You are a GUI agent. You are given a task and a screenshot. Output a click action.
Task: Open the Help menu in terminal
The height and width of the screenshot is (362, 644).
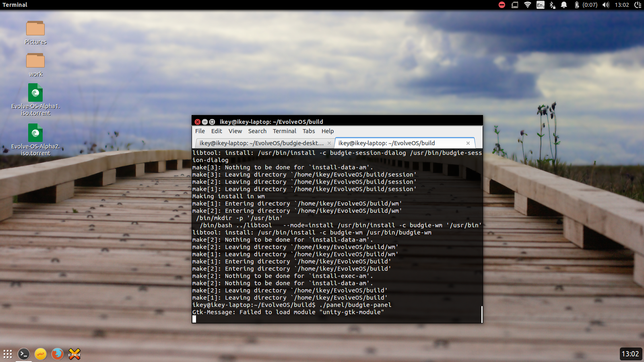pos(328,131)
